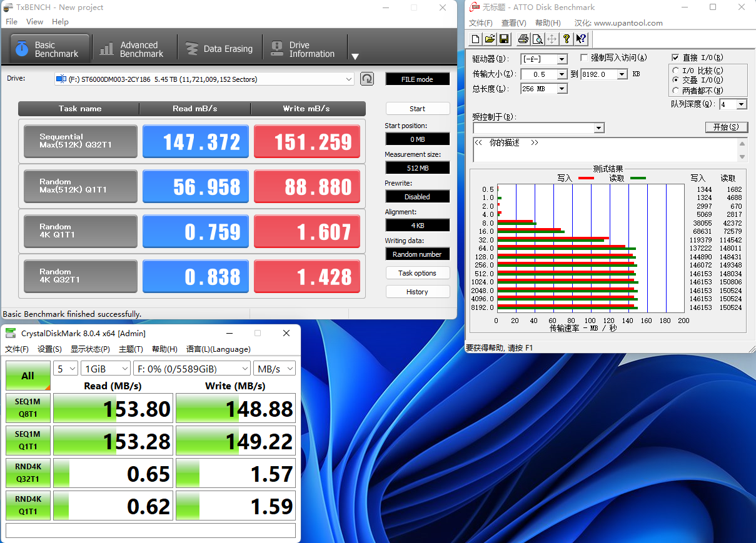
Task: Click the yellow question mark help icon
Action: click(x=567, y=39)
